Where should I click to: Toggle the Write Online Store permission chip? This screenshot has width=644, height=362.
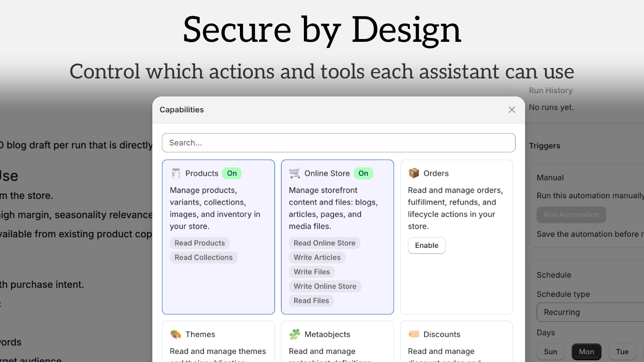click(x=325, y=286)
